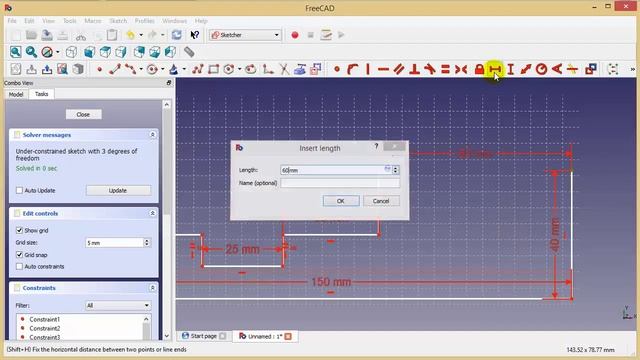Viewport: 640px width, 360px height.
Task: Collapse the Solver messages section
Action: 152,135
